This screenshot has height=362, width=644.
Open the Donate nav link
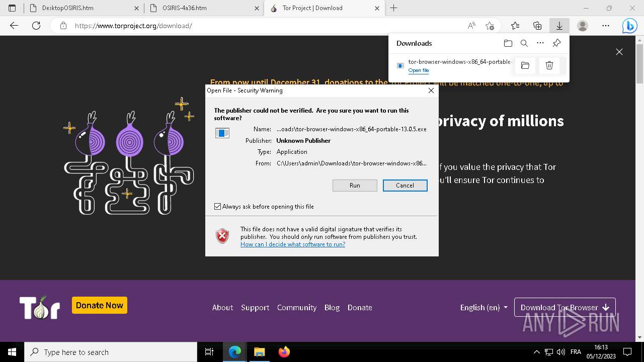click(360, 308)
